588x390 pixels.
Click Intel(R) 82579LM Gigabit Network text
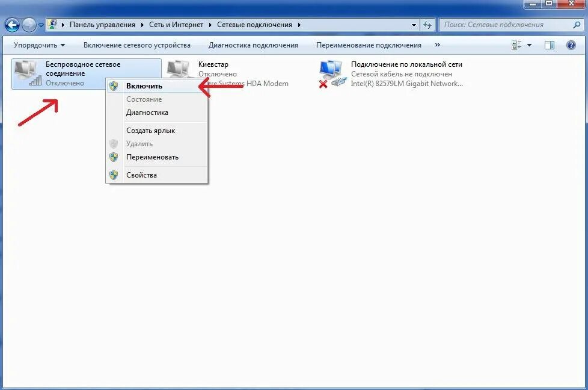(406, 84)
